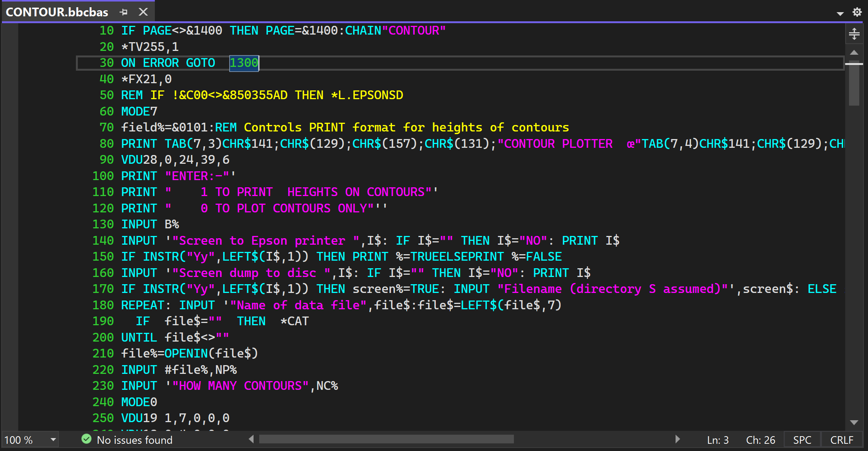Click INPUT B% on line 130
This screenshot has width=868, height=451.
(150, 224)
